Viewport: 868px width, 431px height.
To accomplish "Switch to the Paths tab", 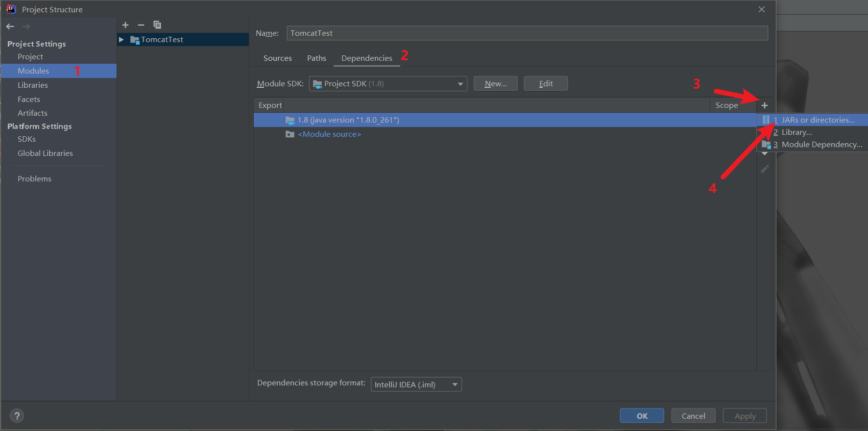I will point(316,58).
